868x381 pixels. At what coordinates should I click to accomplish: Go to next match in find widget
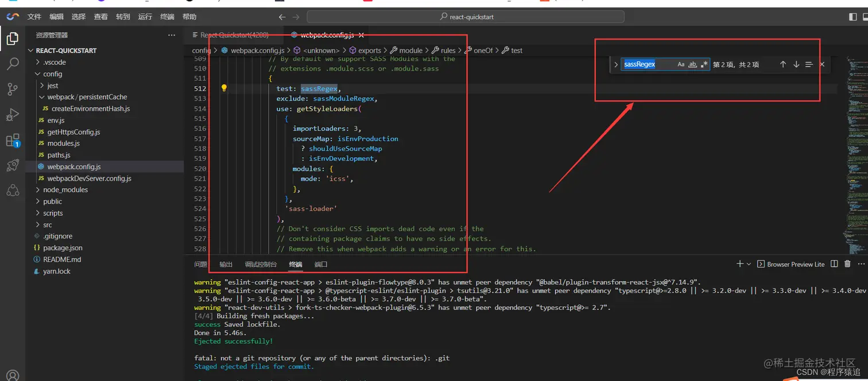pyautogui.click(x=796, y=64)
